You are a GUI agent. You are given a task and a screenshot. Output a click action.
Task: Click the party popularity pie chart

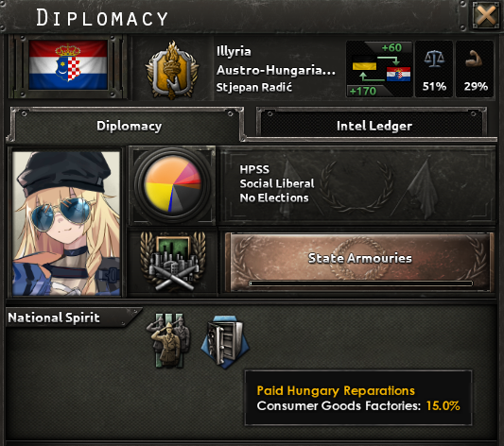coord(173,184)
